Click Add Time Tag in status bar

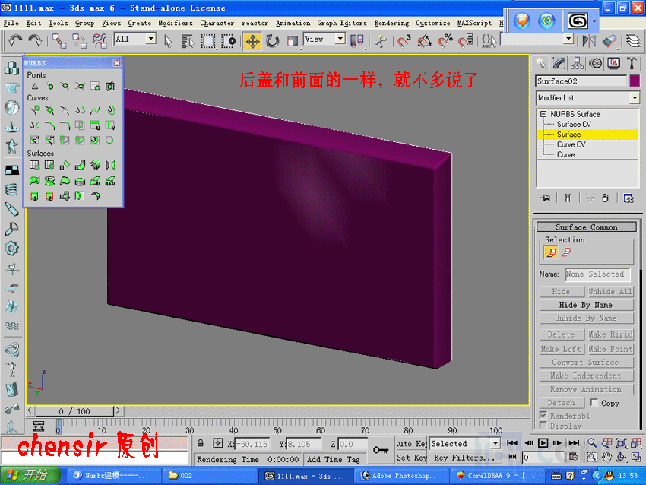pyautogui.click(x=333, y=459)
